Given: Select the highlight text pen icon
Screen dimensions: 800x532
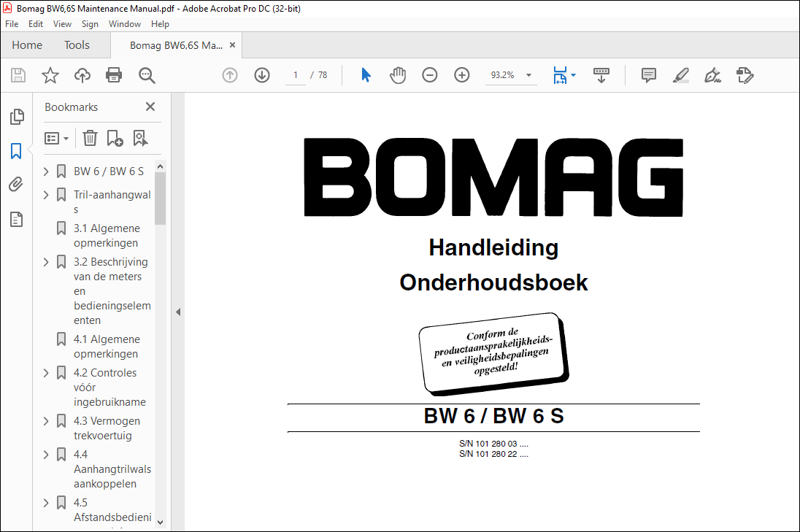Looking at the screenshot, I should tap(680, 75).
